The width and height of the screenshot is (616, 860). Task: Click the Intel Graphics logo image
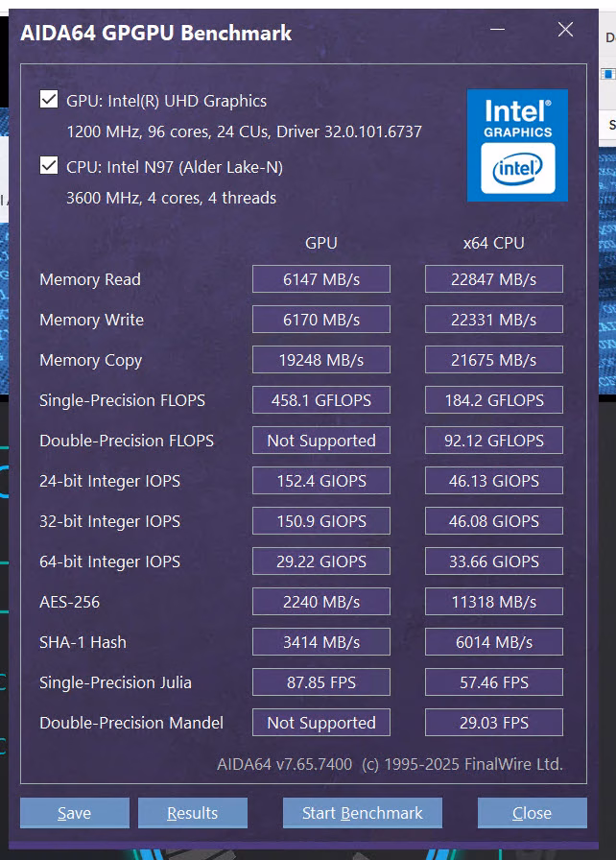tap(517, 145)
